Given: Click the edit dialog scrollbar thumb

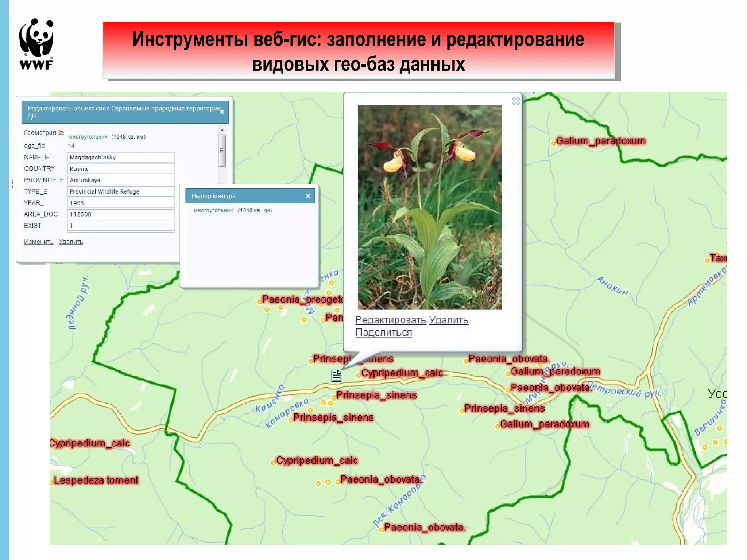Looking at the screenshot, I should pyautogui.click(x=222, y=150).
